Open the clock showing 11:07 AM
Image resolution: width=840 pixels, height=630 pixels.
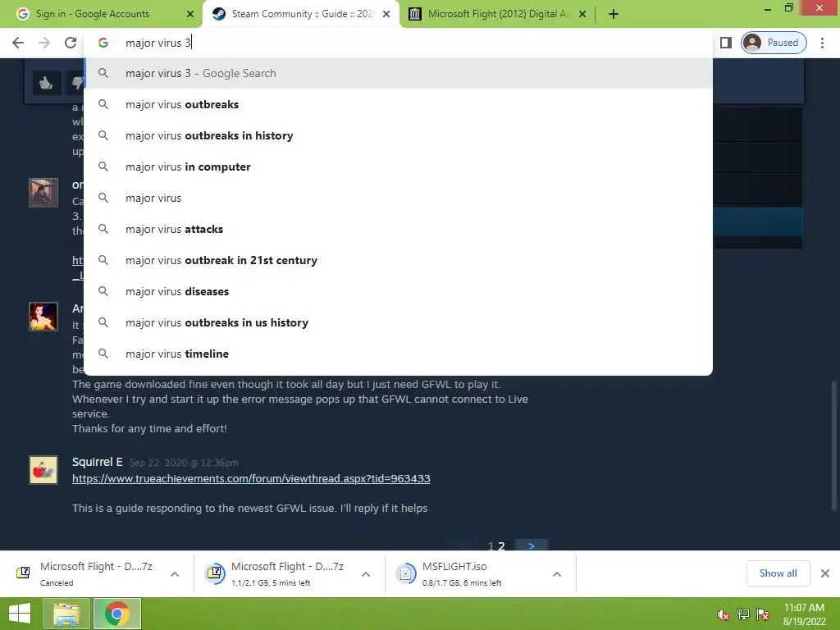(804, 614)
